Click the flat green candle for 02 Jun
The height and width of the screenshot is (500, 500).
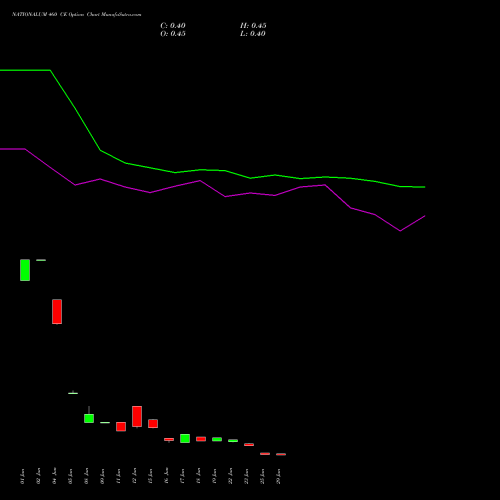pyautogui.click(x=41, y=260)
